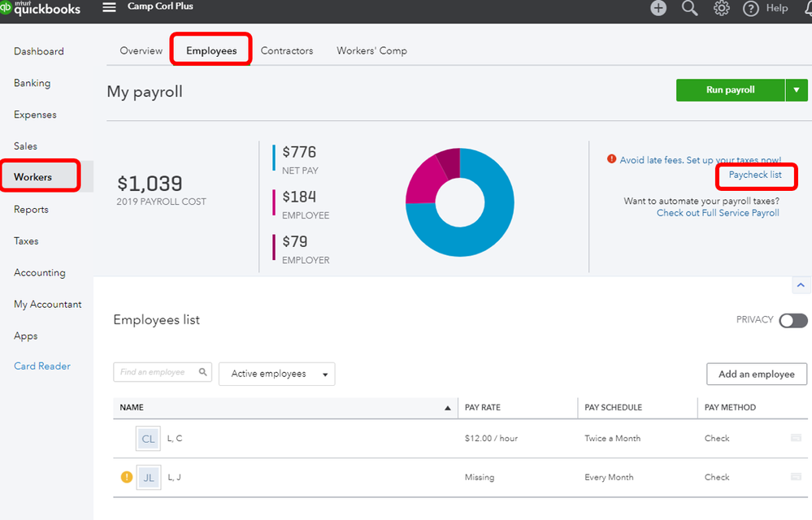
Task: Click the check icon in L, C row
Action: coord(796,438)
